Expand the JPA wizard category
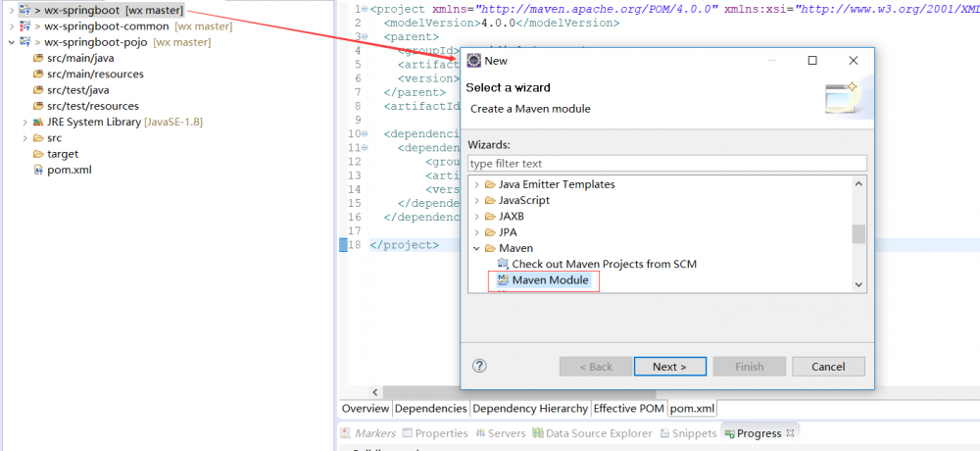Screen dimensions: 980x451 476,232
